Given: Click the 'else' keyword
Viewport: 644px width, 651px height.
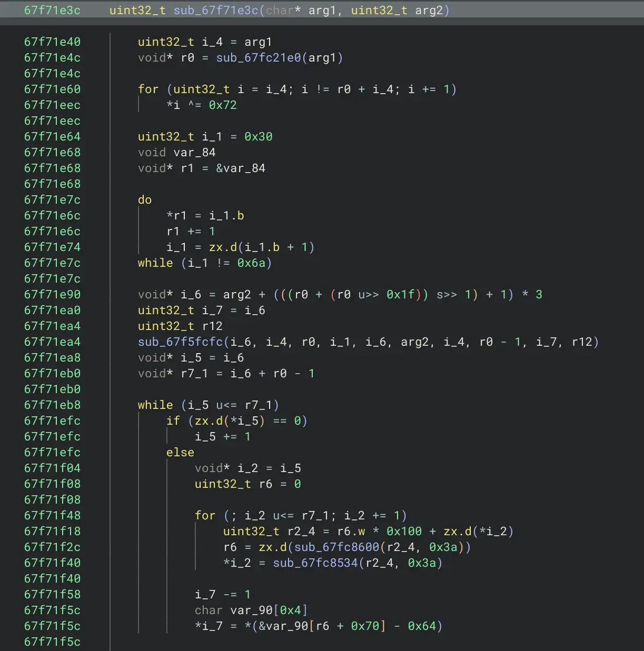Looking at the screenshot, I should tap(180, 453).
